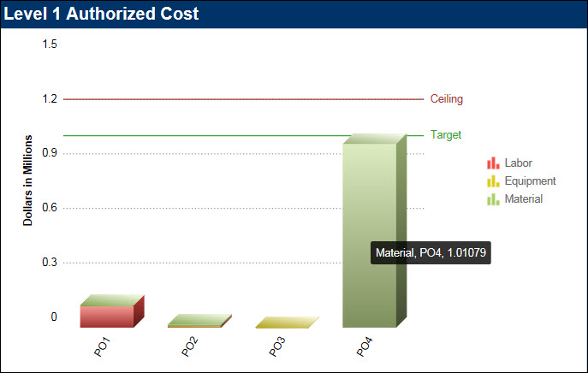
Task: Toggle the Material series legend label
Action: [x=523, y=199]
